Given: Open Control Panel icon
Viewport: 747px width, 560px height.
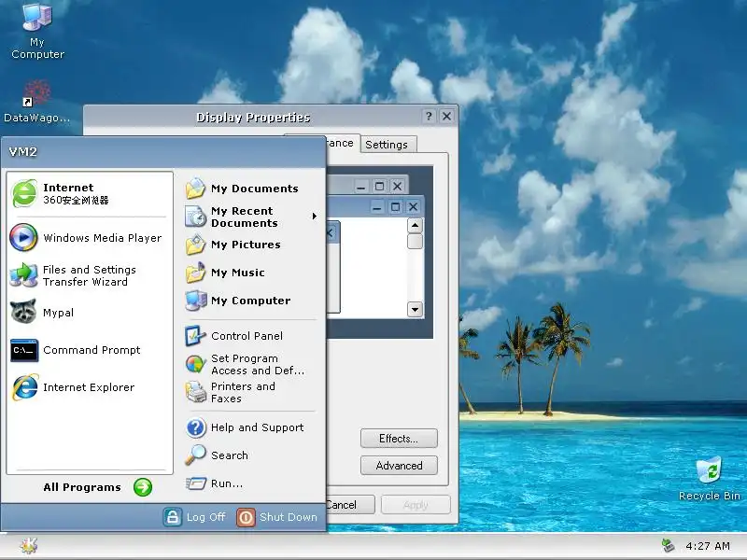Looking at the screenshot, I should 195,336.
